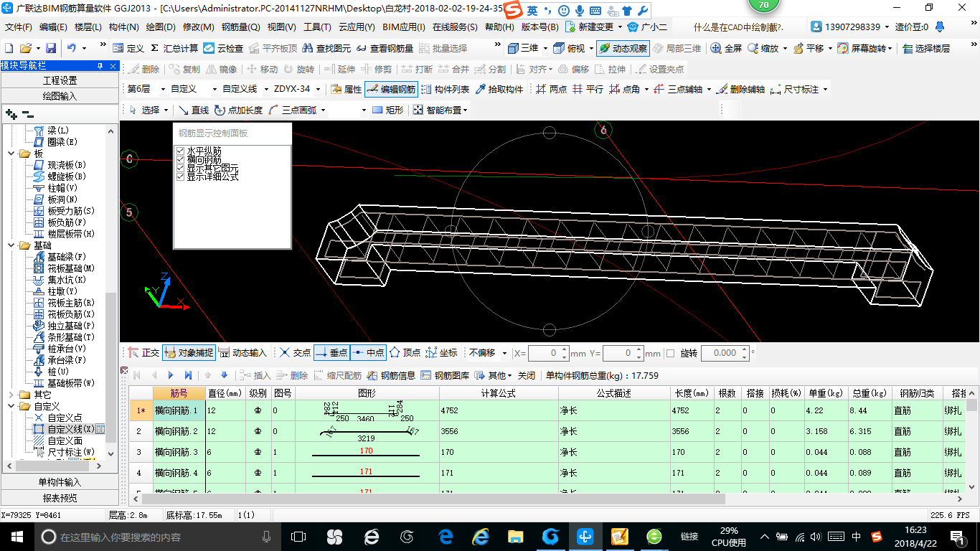Click 汇总计算 sum calculation tool
This screenshot has height=551, width=980.
(174, 48)
